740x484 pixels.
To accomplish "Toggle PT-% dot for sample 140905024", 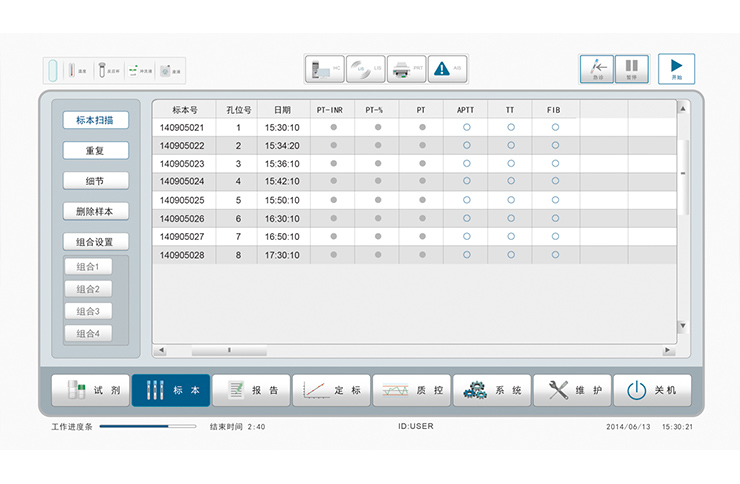I will 378,181.
